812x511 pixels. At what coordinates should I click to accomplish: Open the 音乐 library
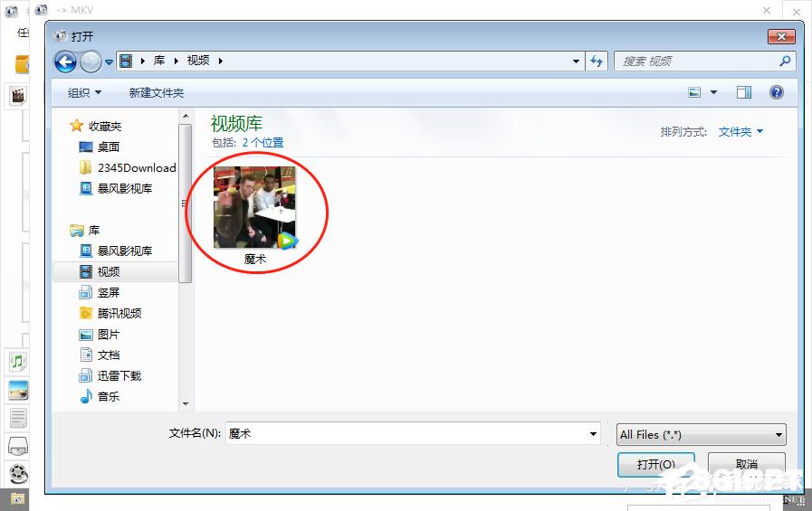109,397
